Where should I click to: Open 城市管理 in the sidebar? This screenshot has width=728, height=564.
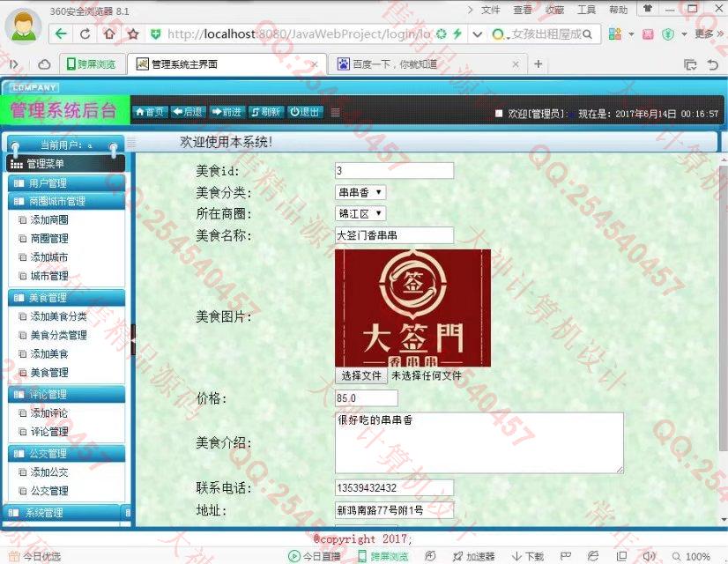pos(49,275)
